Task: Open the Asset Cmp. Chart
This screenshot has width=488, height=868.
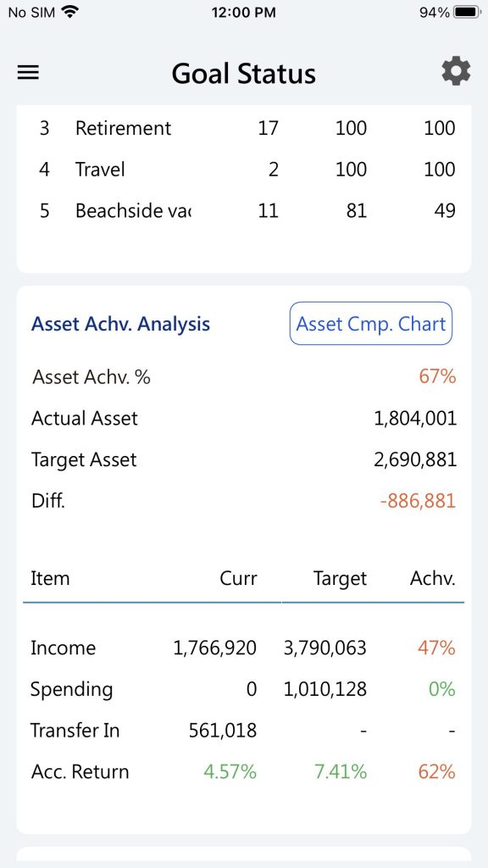Action: click(371, 323)
